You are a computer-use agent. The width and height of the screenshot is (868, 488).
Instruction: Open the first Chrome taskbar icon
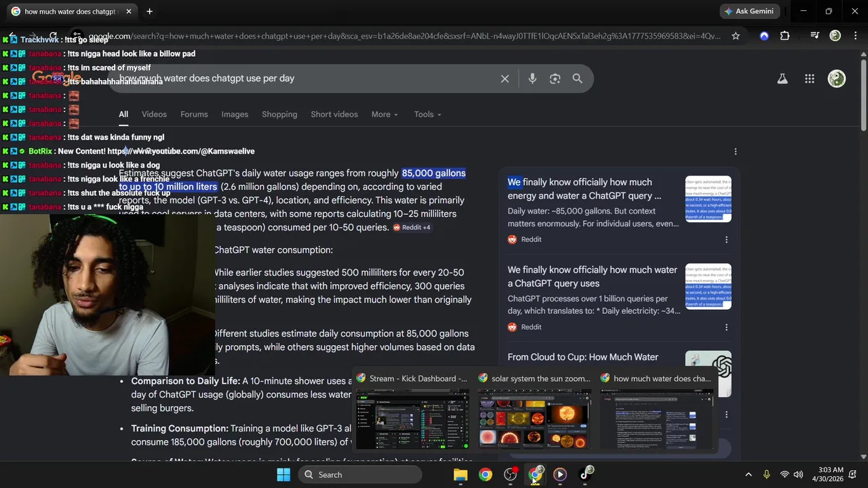(486, 474)
